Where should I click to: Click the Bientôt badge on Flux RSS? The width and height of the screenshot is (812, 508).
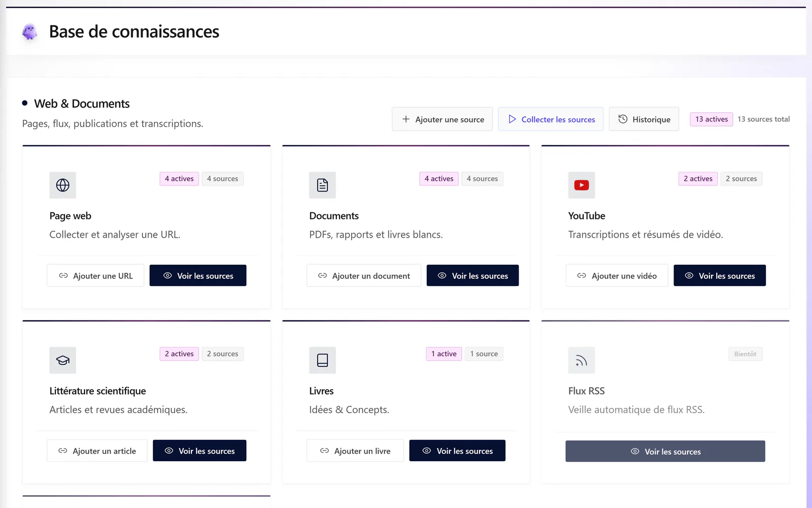745,354
